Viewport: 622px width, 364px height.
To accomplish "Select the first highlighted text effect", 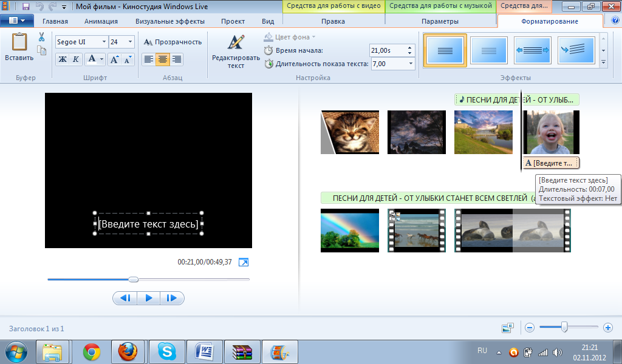I will (x=445, y=50).
